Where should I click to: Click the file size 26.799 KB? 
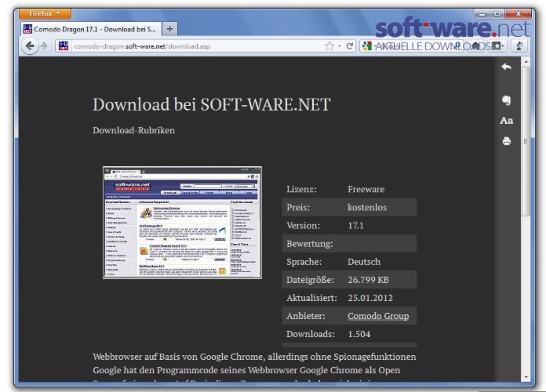[x=368, y=280]
